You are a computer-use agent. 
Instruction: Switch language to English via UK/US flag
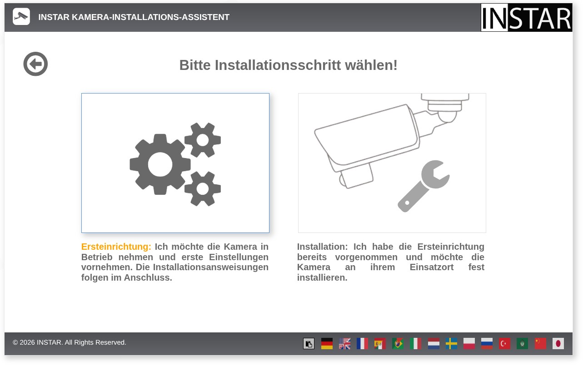click(344, 344)
